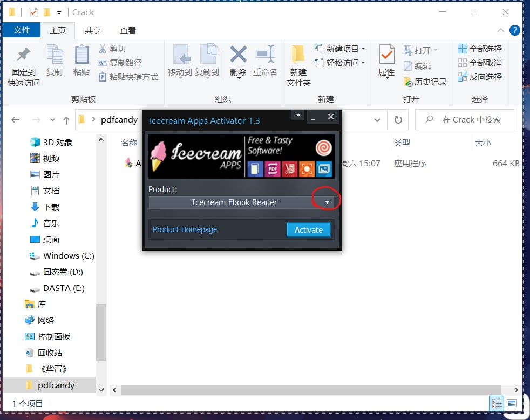Click the swirl logo icon in Activator banner
The image size is (530, 420).
323,148
